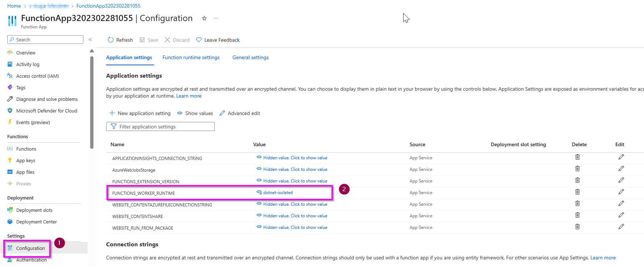Open the Functions list item
This screenshot has height=267, width=644.
[x=26, y=149]
